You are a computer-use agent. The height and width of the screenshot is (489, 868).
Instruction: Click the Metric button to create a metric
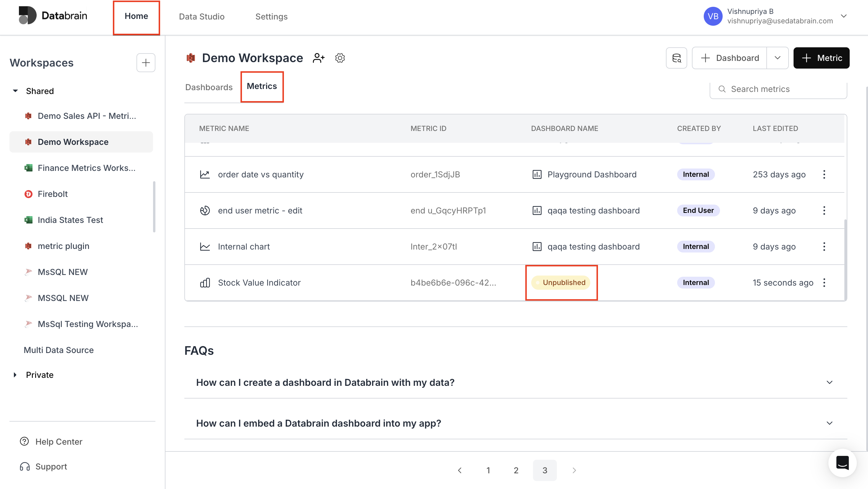coord(822,58)
